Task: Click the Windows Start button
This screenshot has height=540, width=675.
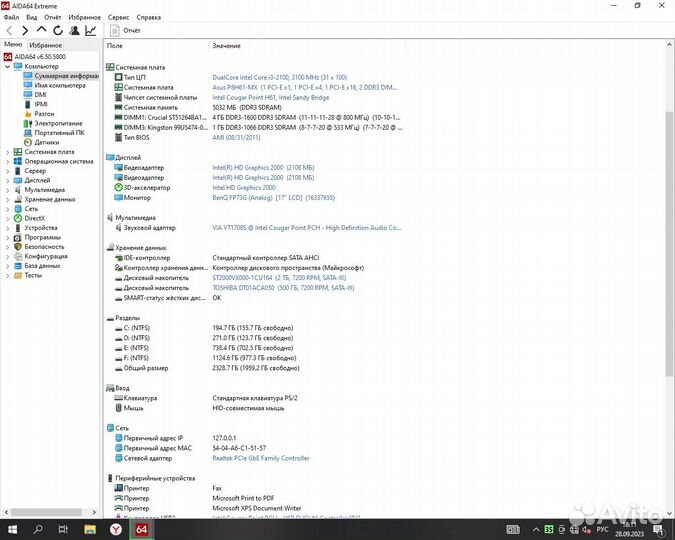Action: [13, 528]
